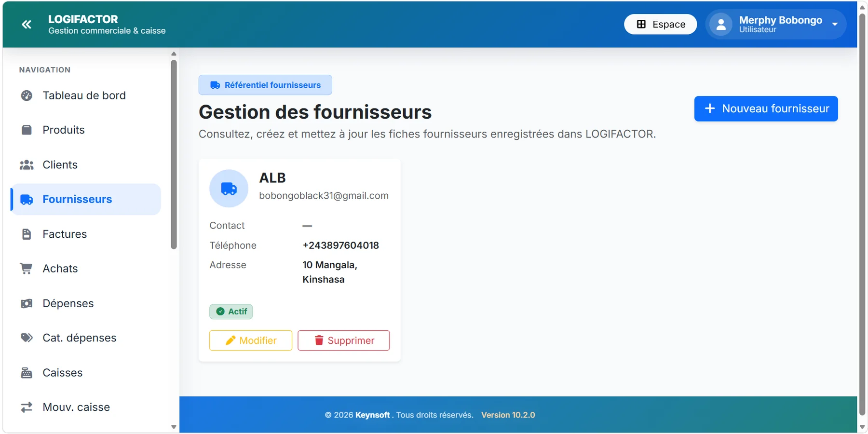Select Fournisseurs in navigation
The width and height of the screenshot is (868, 434).
click(x=86, y=199)
